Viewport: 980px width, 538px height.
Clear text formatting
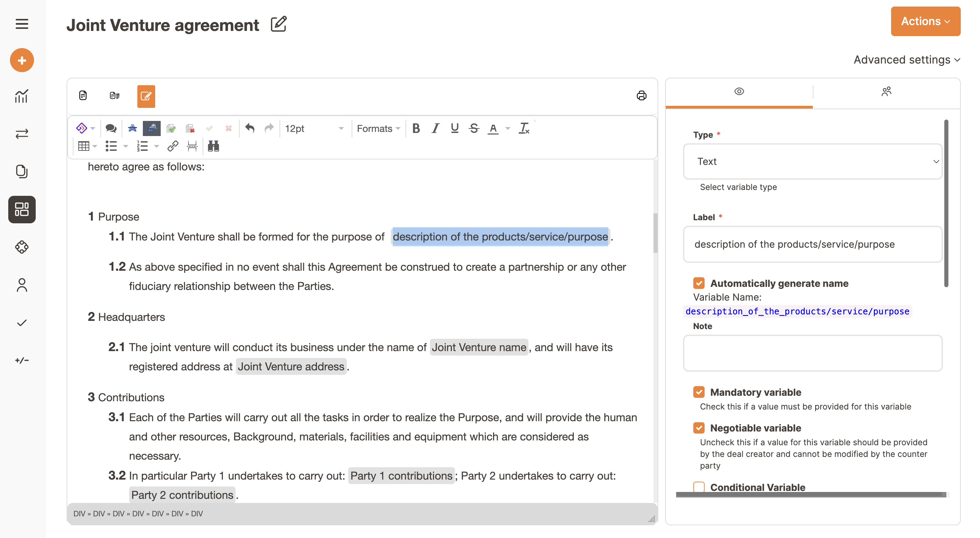524,128
